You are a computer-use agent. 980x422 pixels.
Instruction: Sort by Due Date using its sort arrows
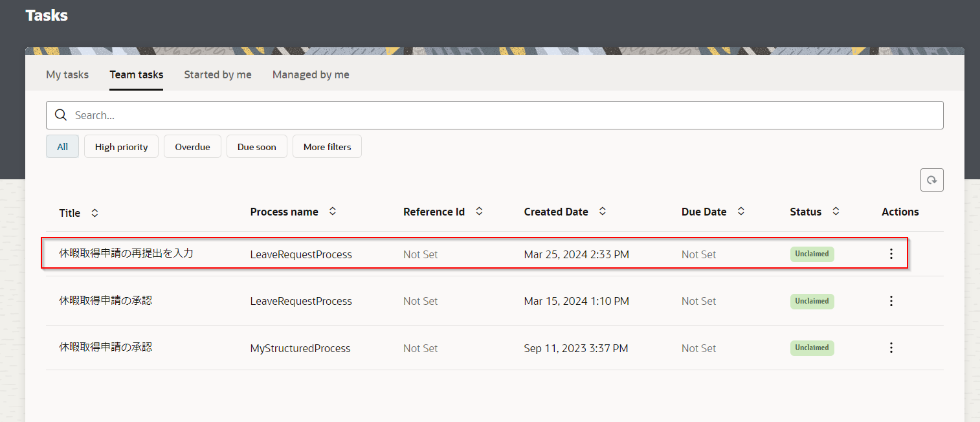741,212
